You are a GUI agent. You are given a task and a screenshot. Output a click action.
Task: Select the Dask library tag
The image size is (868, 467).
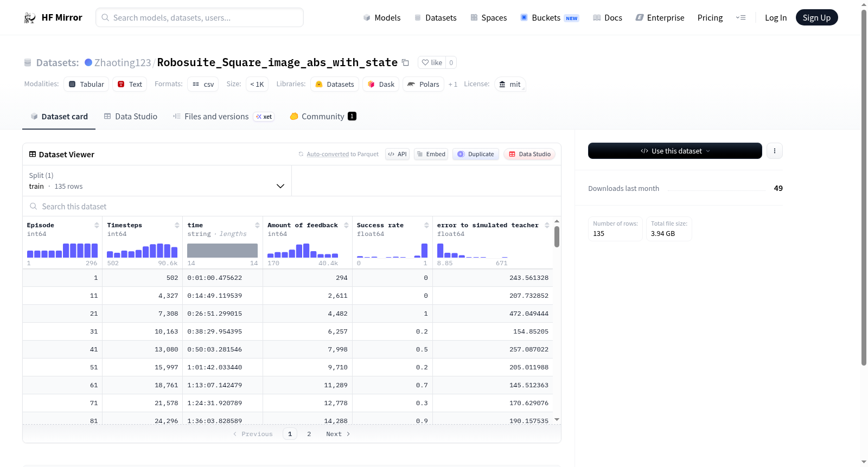381,84
